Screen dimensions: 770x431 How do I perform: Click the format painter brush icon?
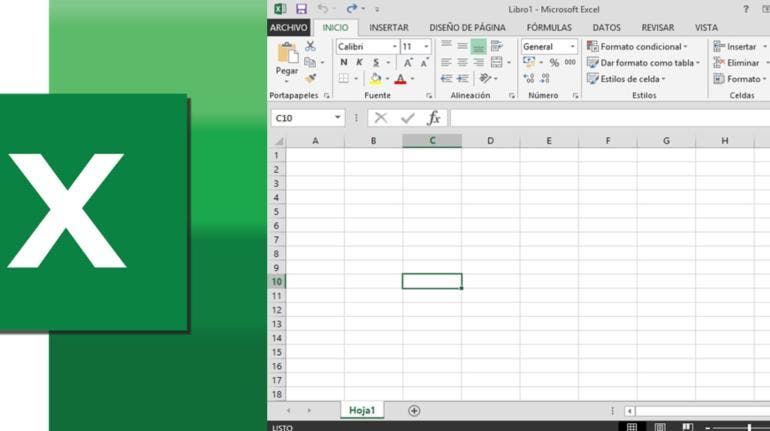[x=310, y=78]
